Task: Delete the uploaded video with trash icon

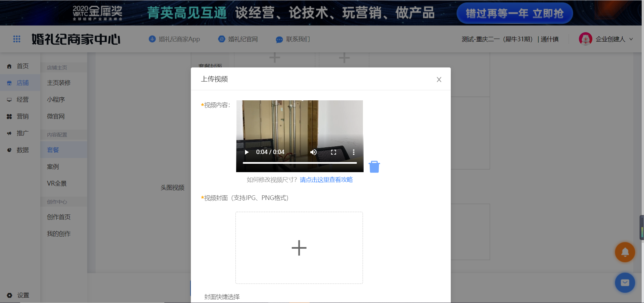Action: pos(374,167)
